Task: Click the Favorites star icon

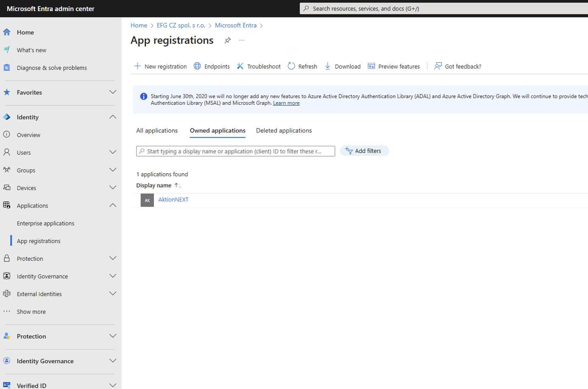Action: (7, 92)
